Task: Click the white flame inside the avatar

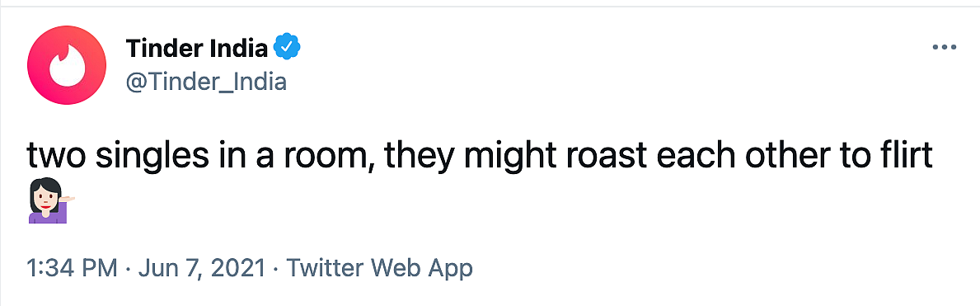Action: pyautogui.click(x=67, y=66)
